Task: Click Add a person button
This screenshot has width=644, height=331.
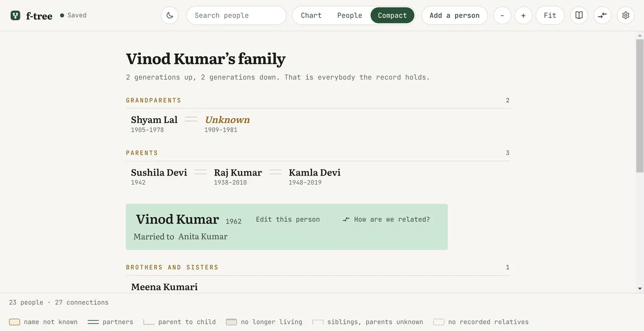Action: (454, 15)
